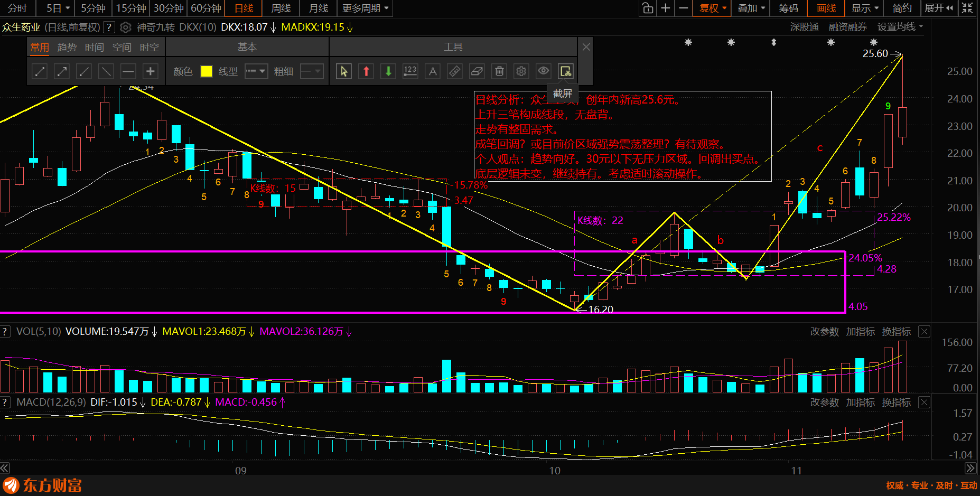This screenshot has width=980, height=496.
Task: Click the 深股通 link
Action: tap(805, 27)
